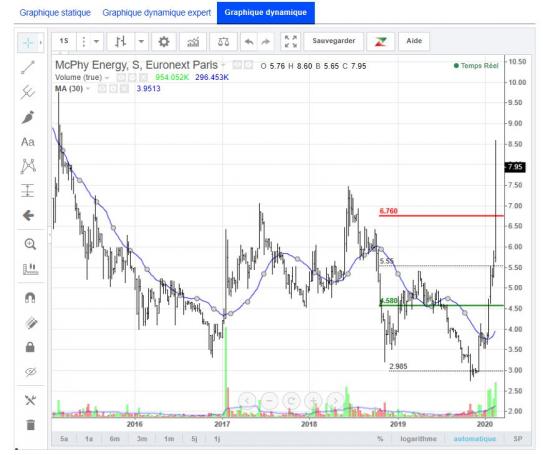Set the time range to 1a
The width and height of the screenshot is (543, 455).
click(89, 439)
